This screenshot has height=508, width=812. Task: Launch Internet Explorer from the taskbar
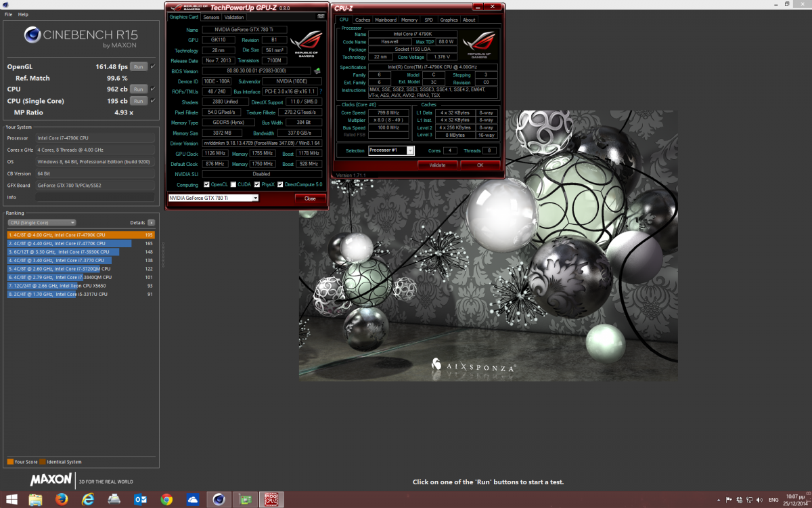(88, 500)
